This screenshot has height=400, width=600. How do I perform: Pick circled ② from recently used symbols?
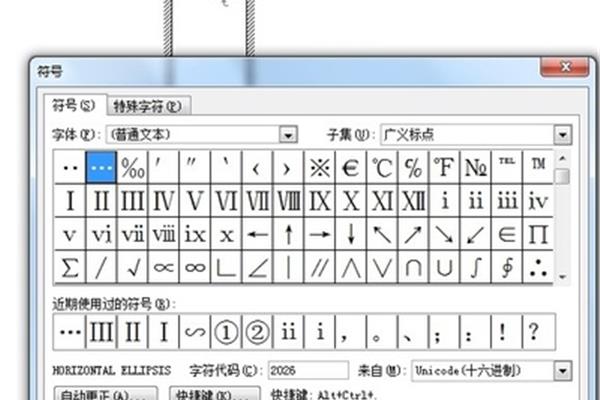[x=257, y=332]
